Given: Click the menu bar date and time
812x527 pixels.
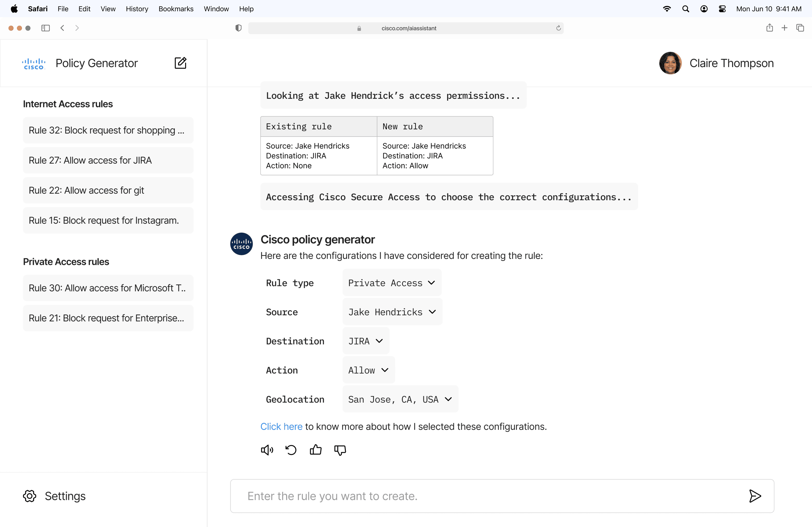Looking at the screenshot, I should [x=769, y=9].
